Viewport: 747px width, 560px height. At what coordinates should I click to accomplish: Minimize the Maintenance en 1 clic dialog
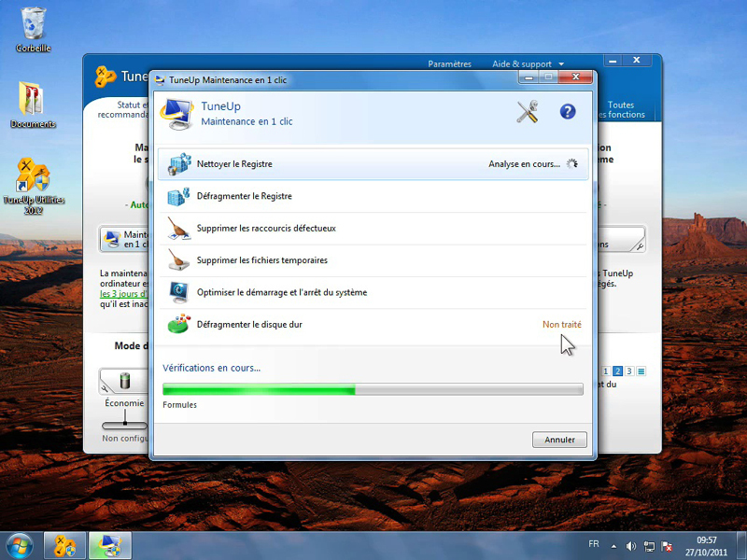pyautogui.click(x=529, y=77)
